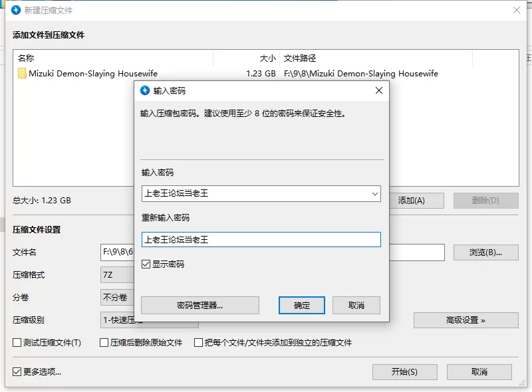Click 取消 in the password dialog
This screenshot has width=532, height=392.
356,305
